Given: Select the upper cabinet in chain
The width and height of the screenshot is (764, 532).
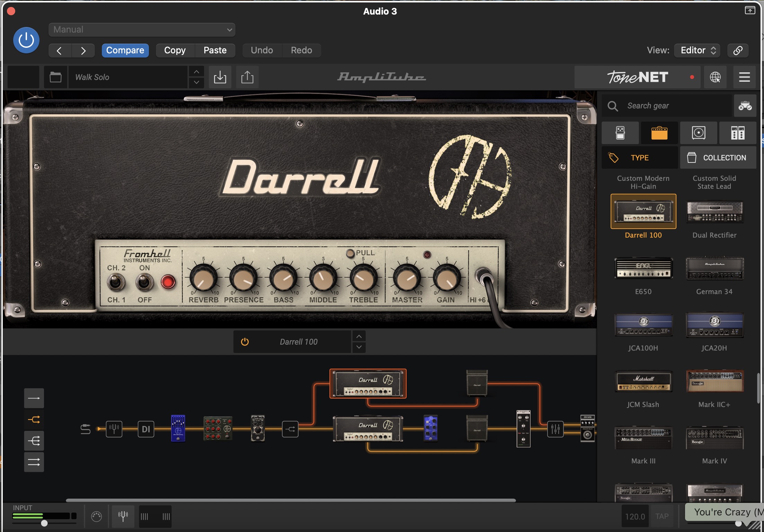Looking at the screenshot, I should pyautogui.click(x=477, y=383).
